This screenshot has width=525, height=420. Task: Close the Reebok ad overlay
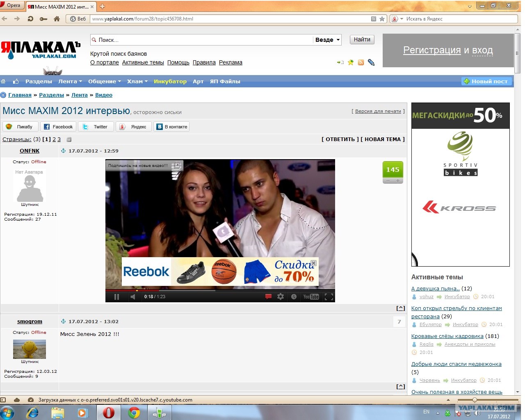point(313,263)
